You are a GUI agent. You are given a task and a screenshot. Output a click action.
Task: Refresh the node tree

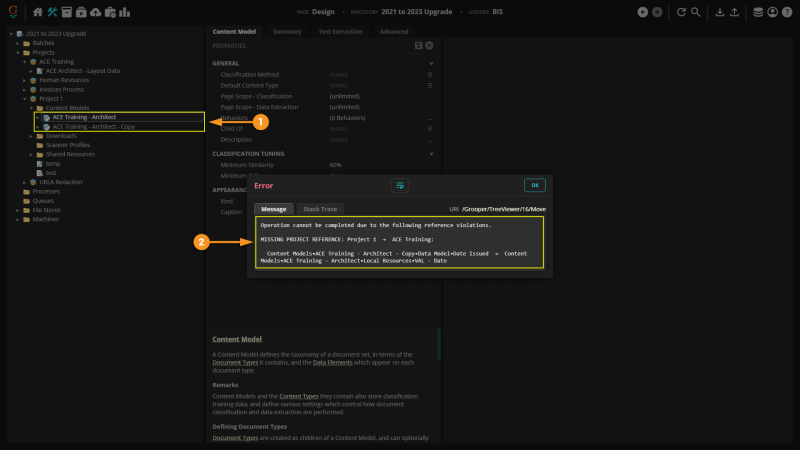tap(681, 12)
